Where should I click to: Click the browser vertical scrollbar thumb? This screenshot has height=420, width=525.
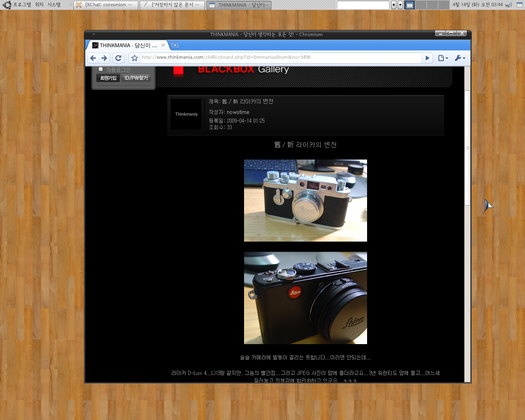467,148
